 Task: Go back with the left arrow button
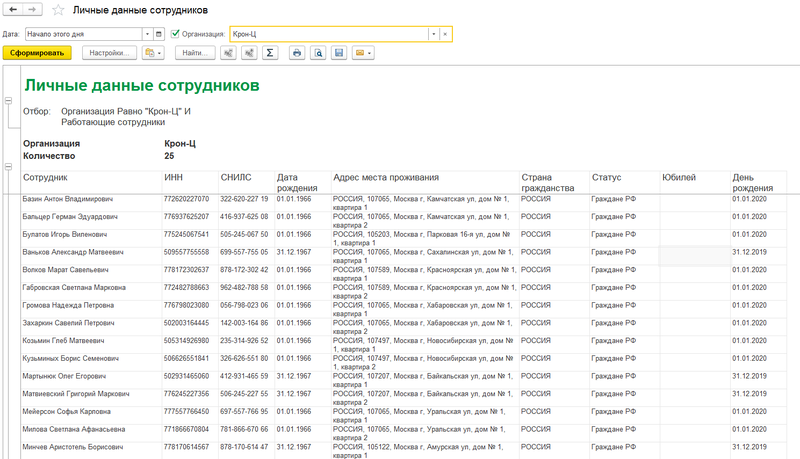13,10
